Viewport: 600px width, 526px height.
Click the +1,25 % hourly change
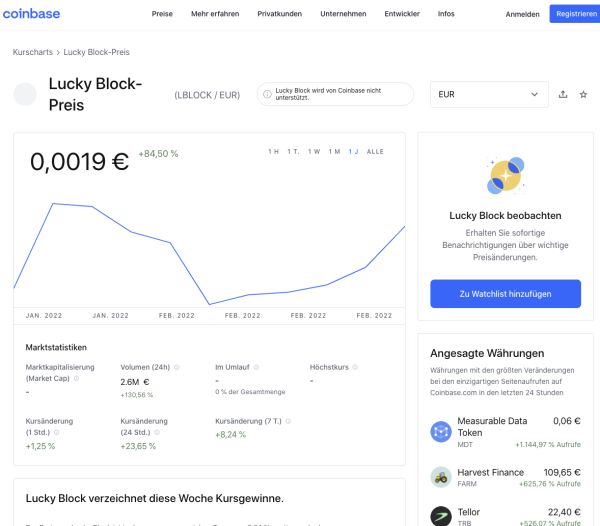(x=41, y=446)
